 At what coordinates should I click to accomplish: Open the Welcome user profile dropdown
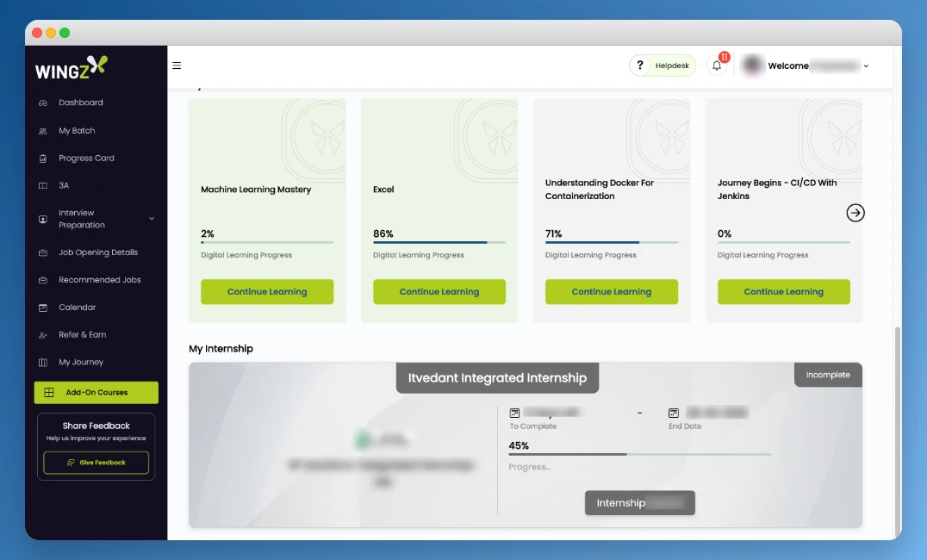(866, 66)
